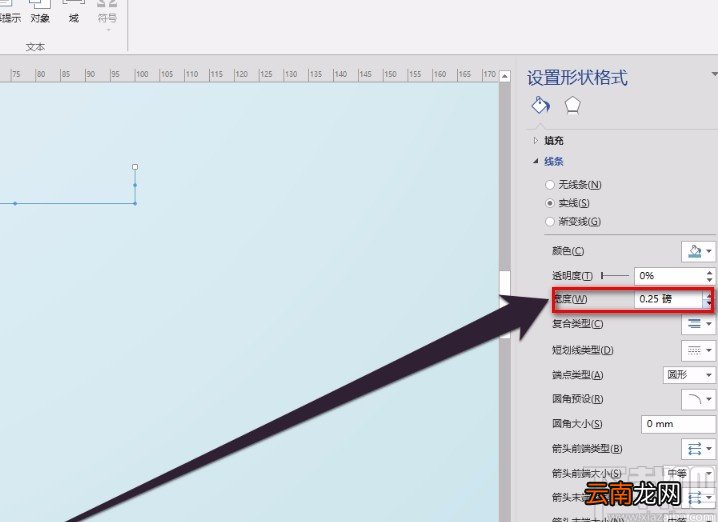Open the 端点类型 圆形 dropdown
This screenshot has height=522, width=718.
[689, 375]
